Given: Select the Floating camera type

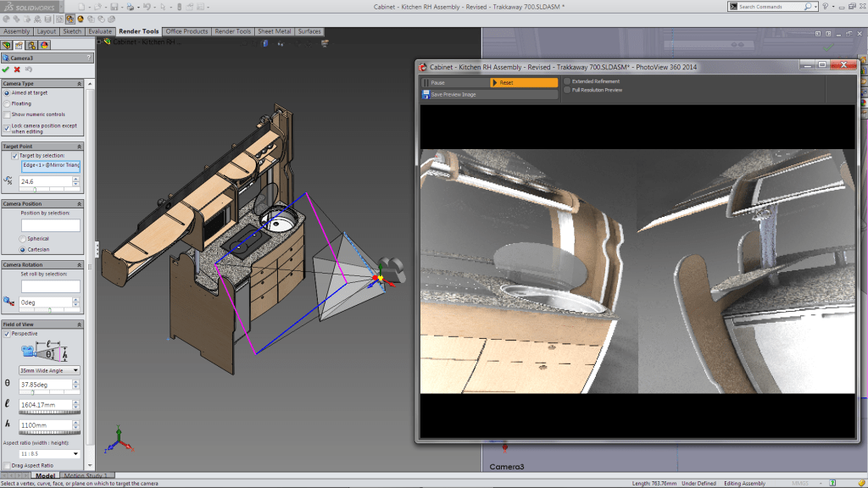Looking at the screenshot, I should tap(8, 103).
